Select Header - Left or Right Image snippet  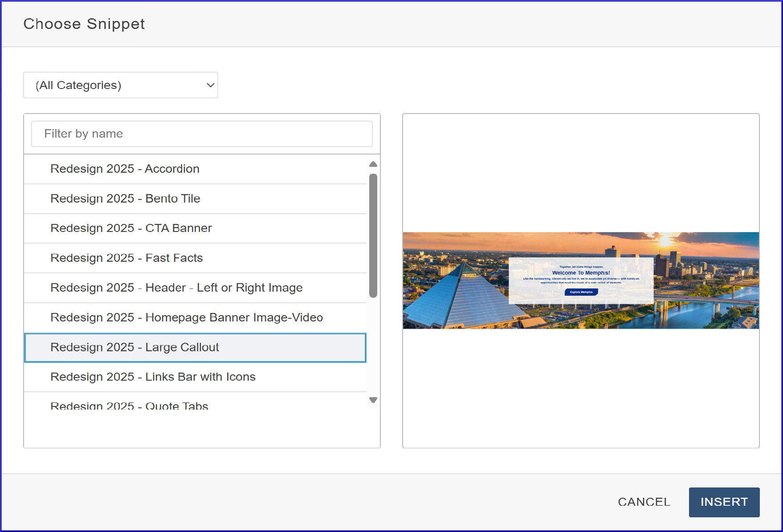[x=176, y=288]
